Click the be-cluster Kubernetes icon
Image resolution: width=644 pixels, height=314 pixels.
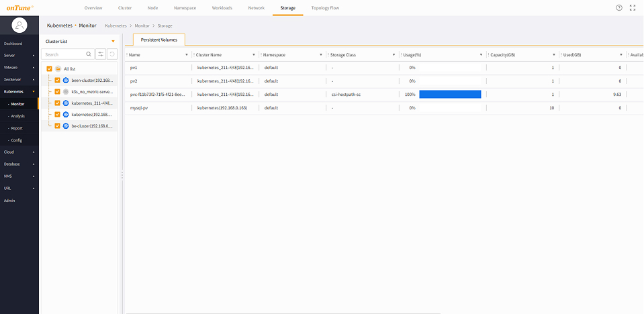(x=66, y=125)
